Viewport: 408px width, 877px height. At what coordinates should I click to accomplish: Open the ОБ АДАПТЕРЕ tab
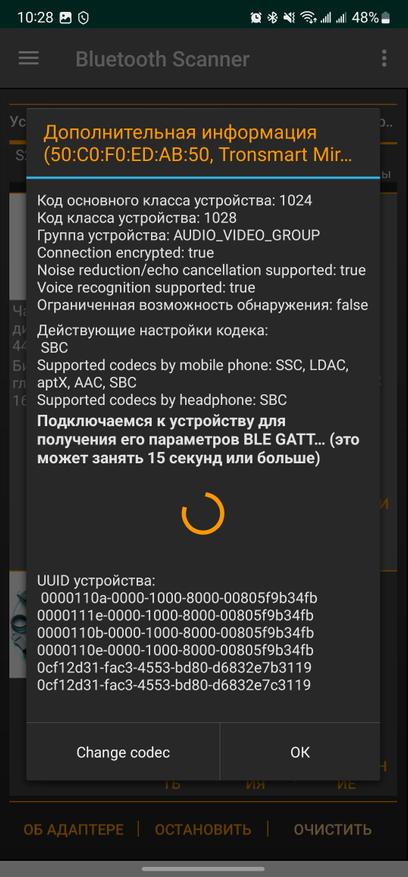(x=73, y=829)
